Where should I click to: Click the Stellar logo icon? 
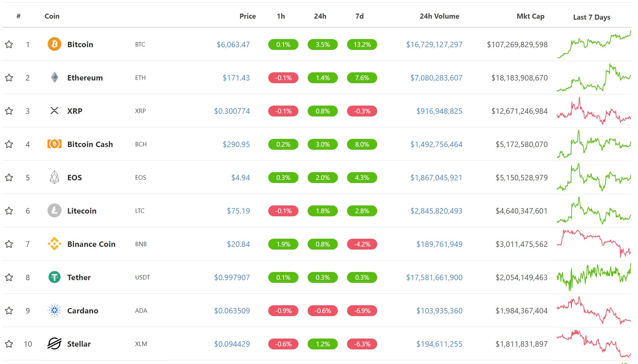point(54,344)
